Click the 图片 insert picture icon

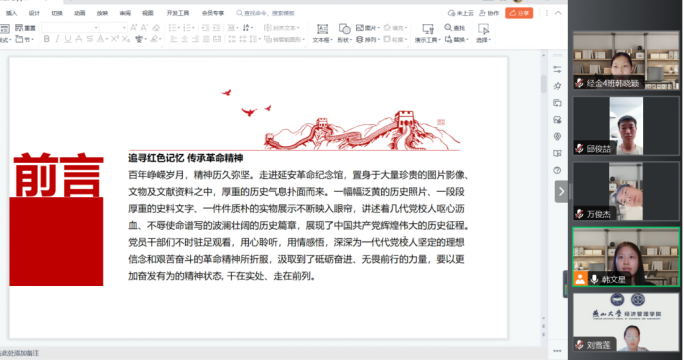367,28
